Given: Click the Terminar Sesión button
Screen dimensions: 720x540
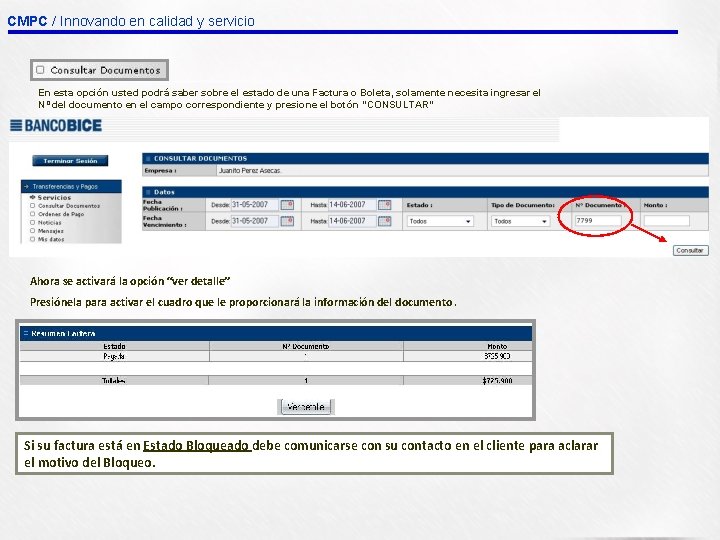Looking at the screenshot, I should point(70,161).
